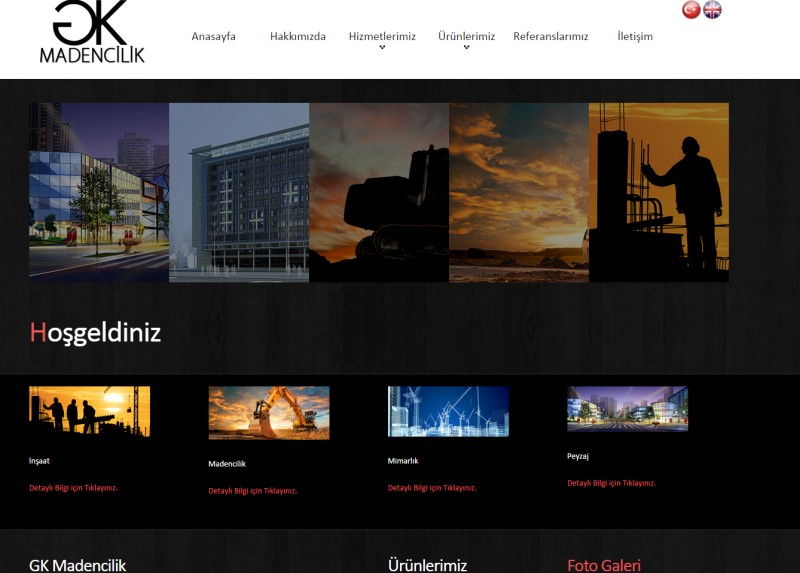Open the Ürünlerimiz menu

466,36
